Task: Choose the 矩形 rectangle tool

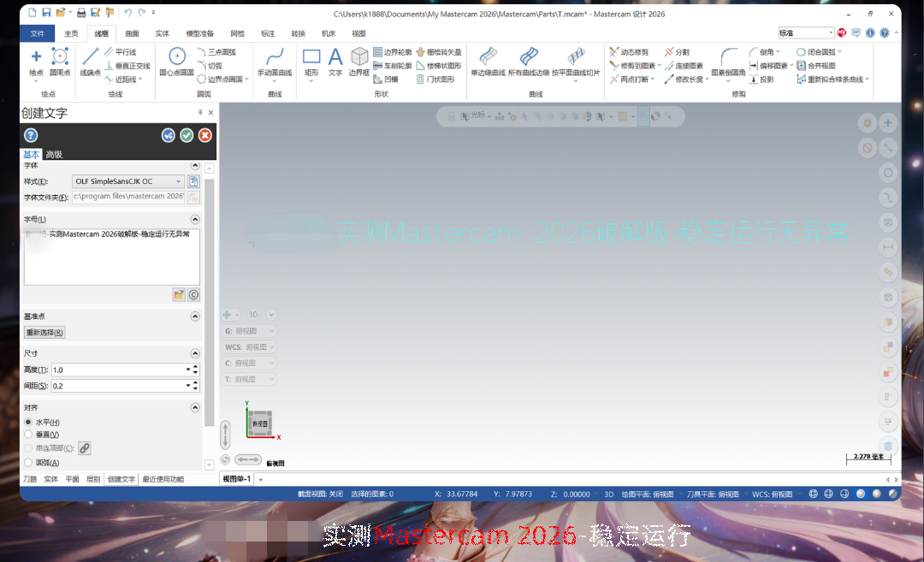Action: (x=311, y=63)
